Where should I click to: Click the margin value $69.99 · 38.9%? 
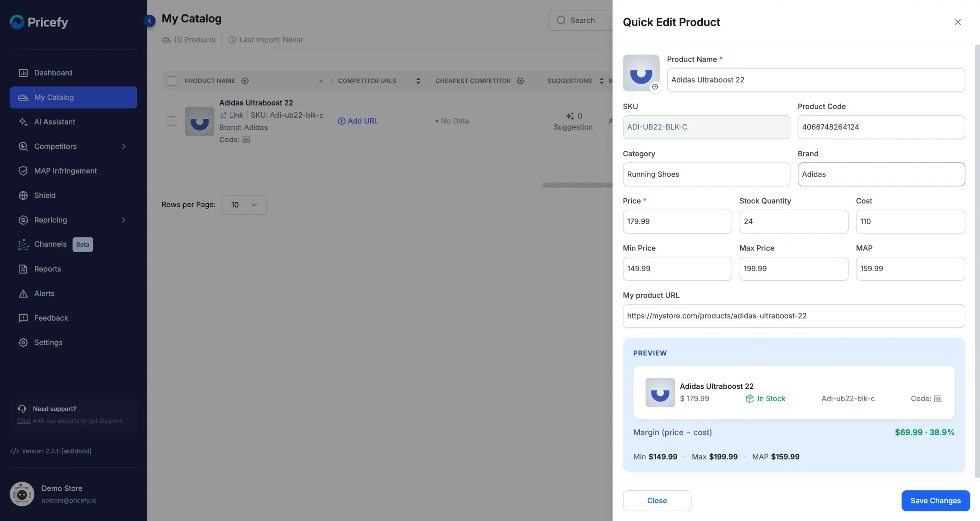tap(924, 432)
